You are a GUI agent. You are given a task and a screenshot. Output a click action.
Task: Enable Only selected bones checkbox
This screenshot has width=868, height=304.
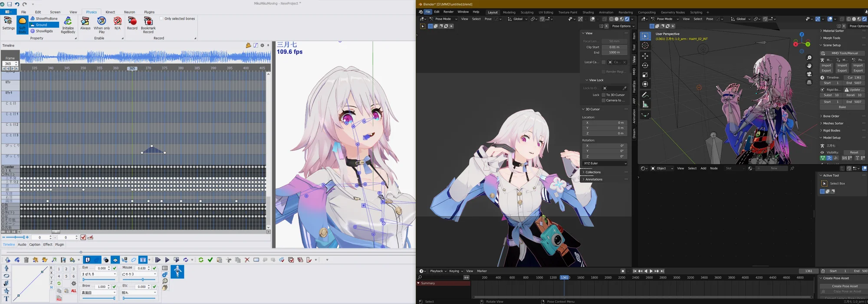161,19
